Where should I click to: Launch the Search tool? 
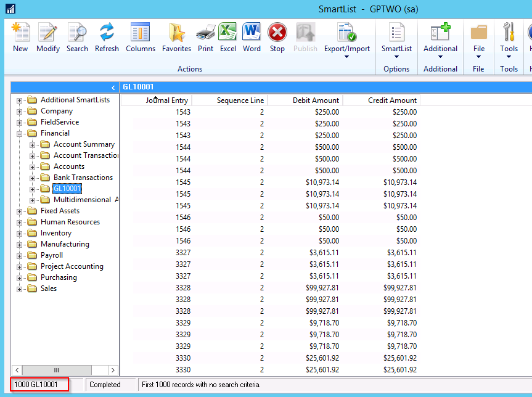(77, 38)
